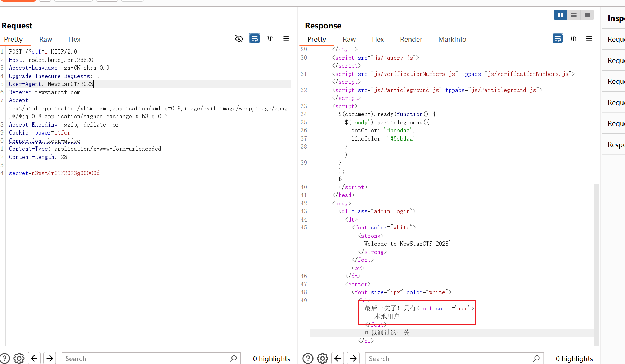Toggle show newlines \n in Response panel
Viewport: 625px width, 364px height.
(x=574, y=38)
